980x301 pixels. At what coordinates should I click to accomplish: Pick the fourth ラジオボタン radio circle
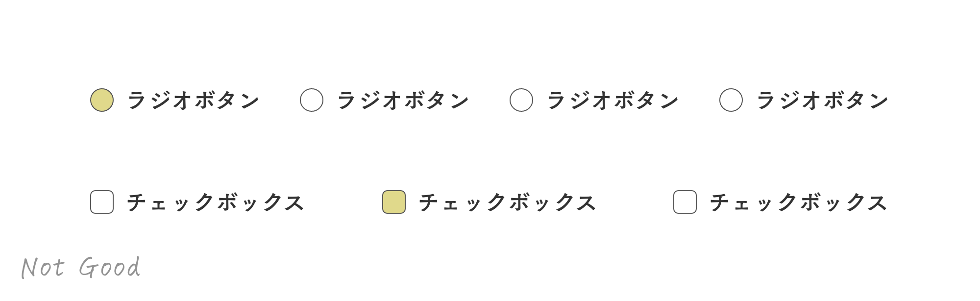[x=731, y=100]
